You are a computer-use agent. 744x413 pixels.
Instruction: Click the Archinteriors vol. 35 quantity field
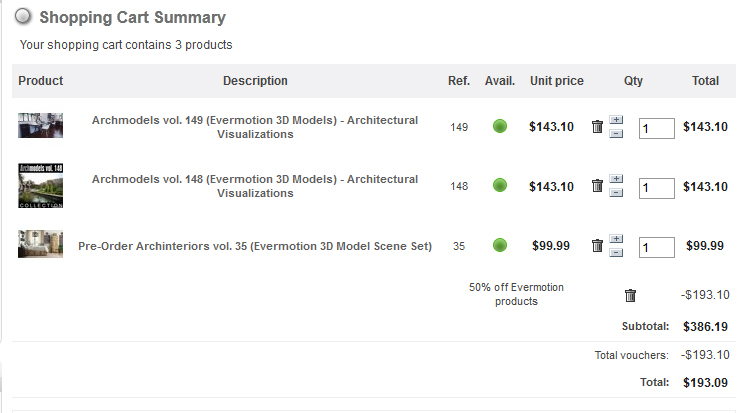(656, 247)
